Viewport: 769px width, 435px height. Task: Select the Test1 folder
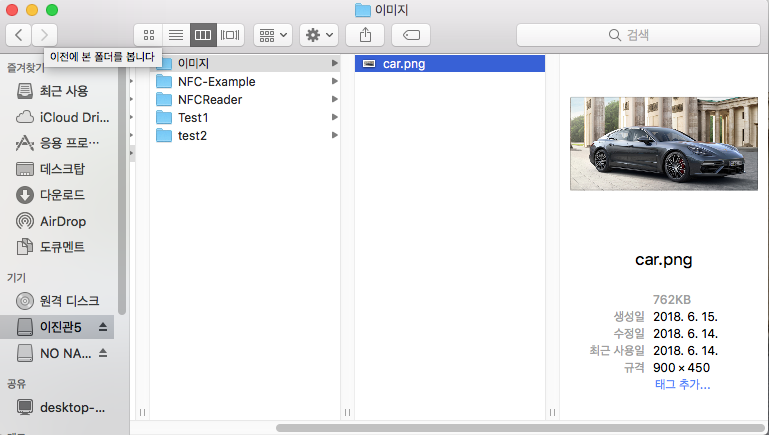click(x=192, y=118)
